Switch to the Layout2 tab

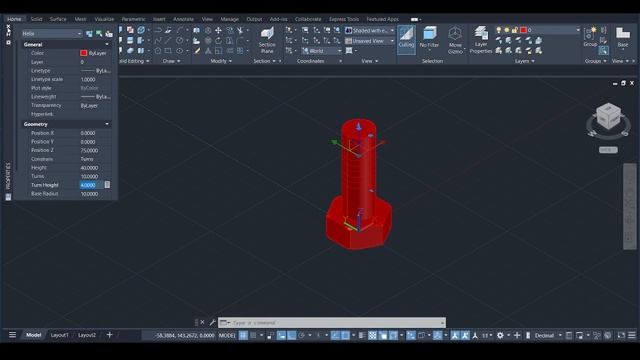click(x=87, y=335)
